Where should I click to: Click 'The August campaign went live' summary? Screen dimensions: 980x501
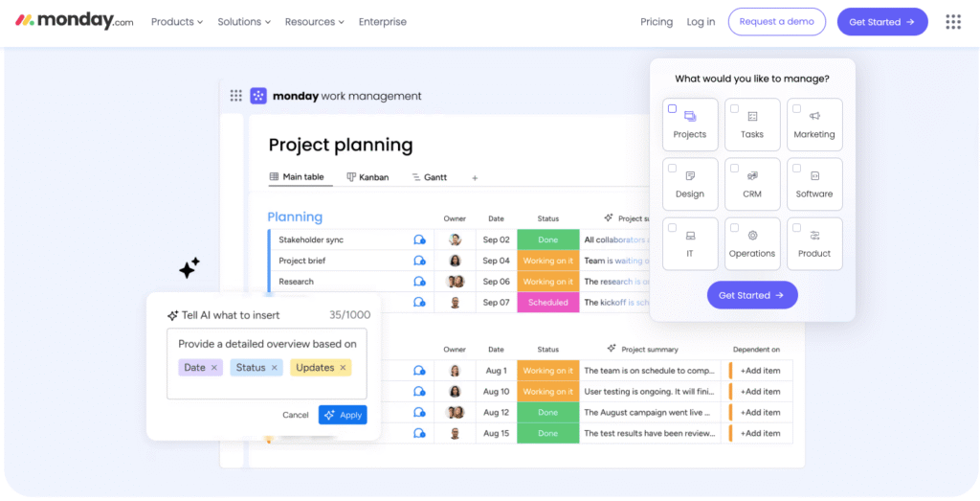(x=647, y=413)
